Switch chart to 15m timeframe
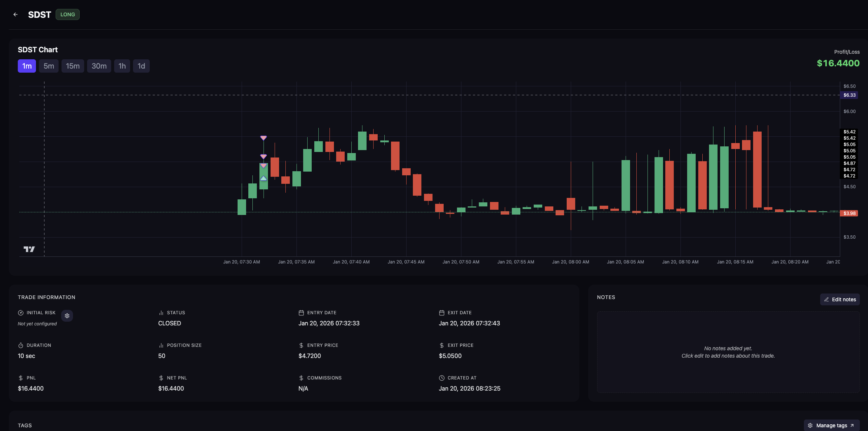The width and height of the screenshot is (868, 431). coord(73,66)
